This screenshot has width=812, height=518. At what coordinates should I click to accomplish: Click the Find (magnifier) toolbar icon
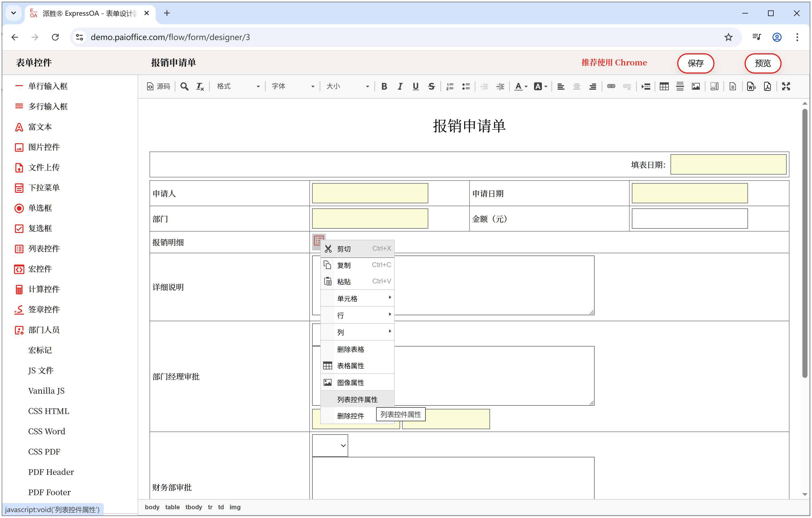184,86
